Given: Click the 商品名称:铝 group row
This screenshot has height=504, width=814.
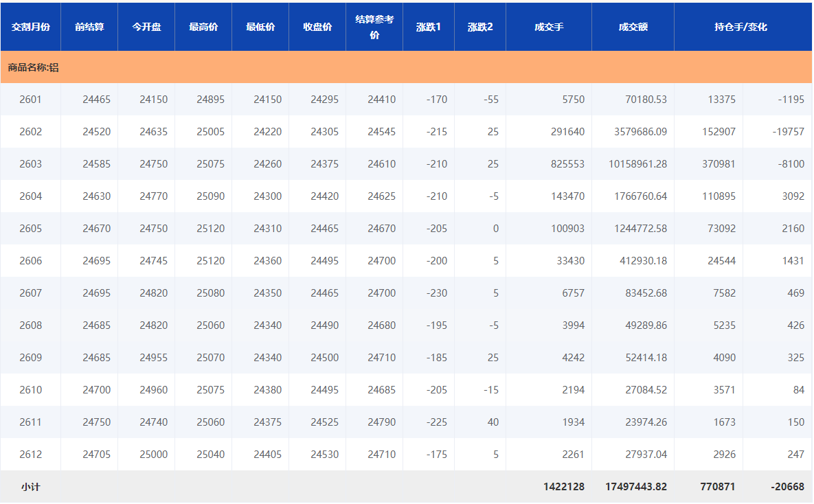Looking at the screenshot, I should [33, 67].
